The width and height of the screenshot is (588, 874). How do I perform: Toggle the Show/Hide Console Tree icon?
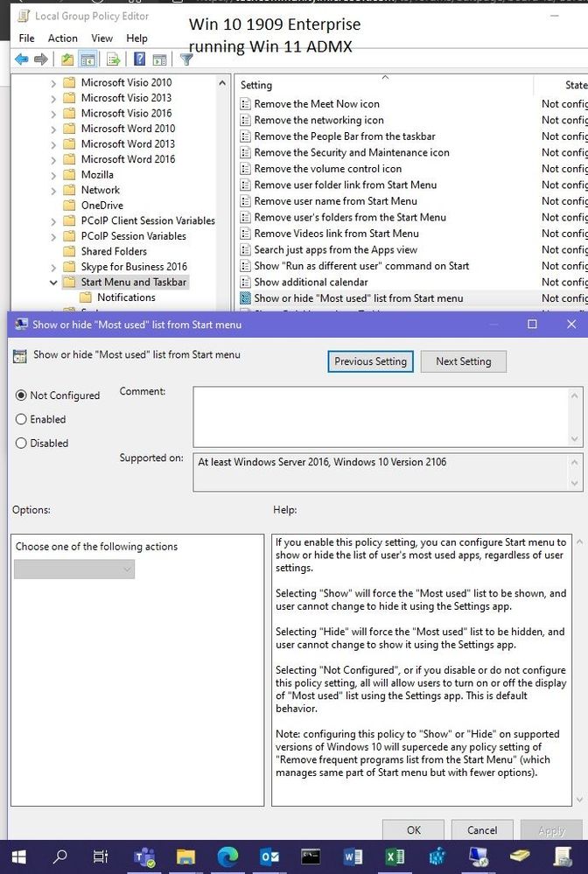pyautogui.click(x=87, y=59)
